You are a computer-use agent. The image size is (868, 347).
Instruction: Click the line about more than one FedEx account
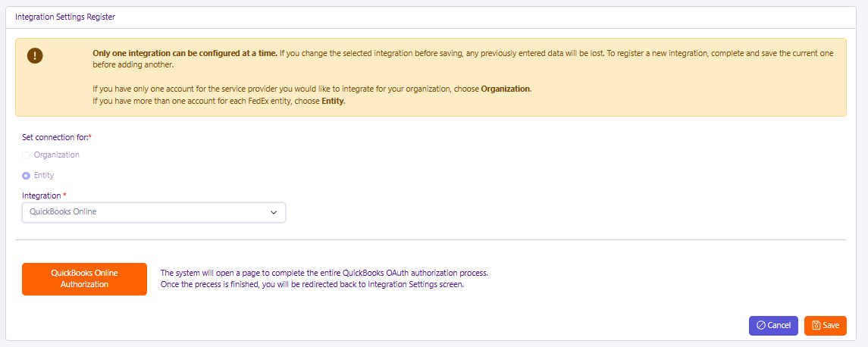pyautogui.click(x=218, y=102)
